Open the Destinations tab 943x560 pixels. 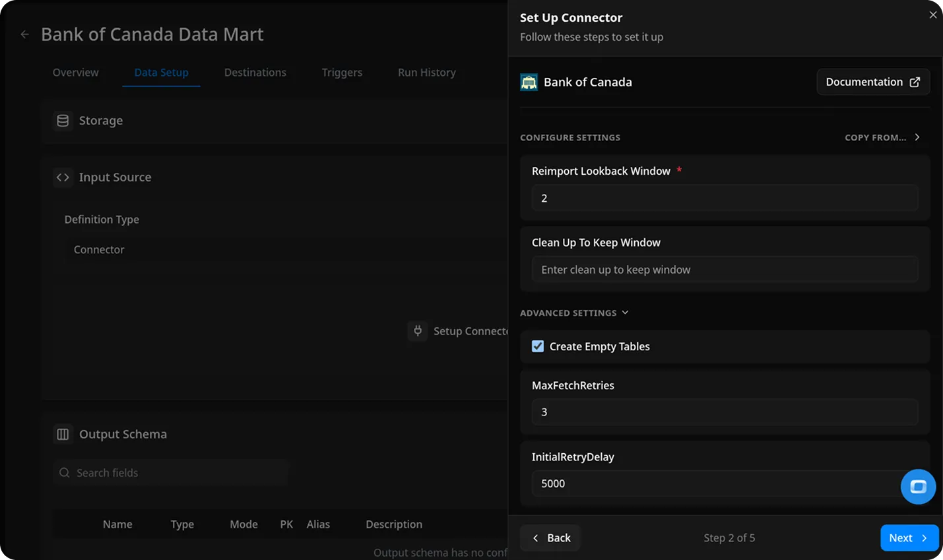(255, 73)
